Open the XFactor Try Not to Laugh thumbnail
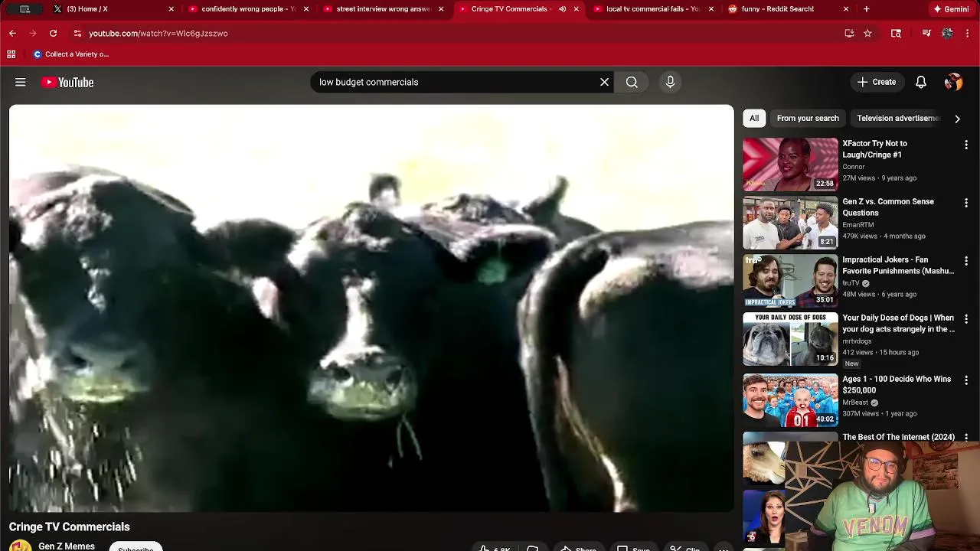 [x=790, y=164]
